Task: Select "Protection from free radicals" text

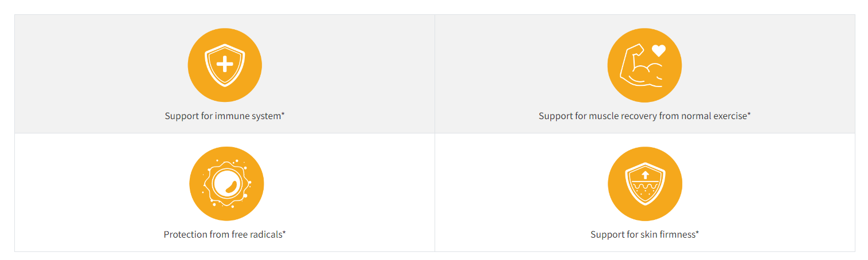Action: coord(222,234)
